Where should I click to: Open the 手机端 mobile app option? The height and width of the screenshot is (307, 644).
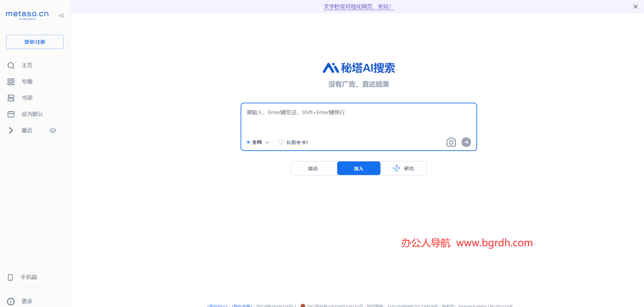pos(28,277)
